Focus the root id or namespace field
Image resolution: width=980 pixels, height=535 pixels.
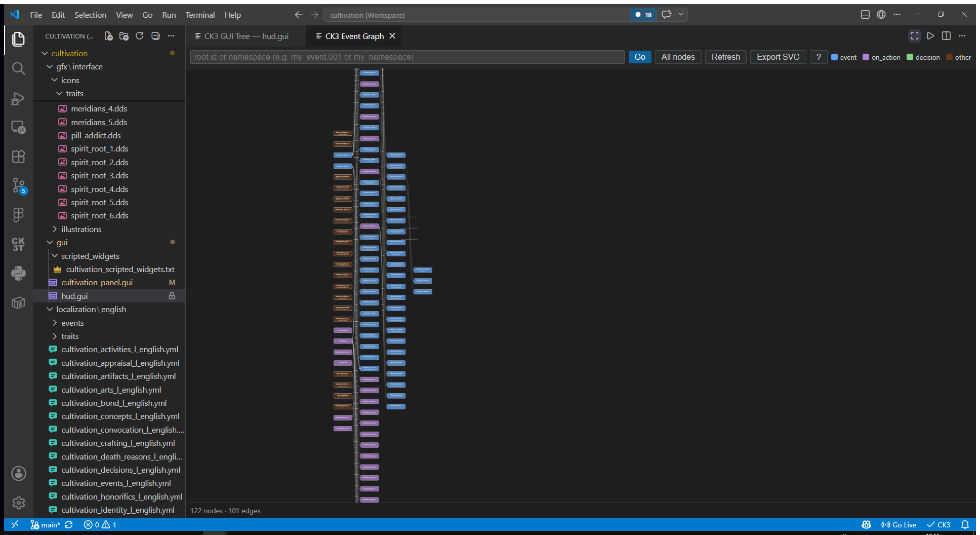407,57
